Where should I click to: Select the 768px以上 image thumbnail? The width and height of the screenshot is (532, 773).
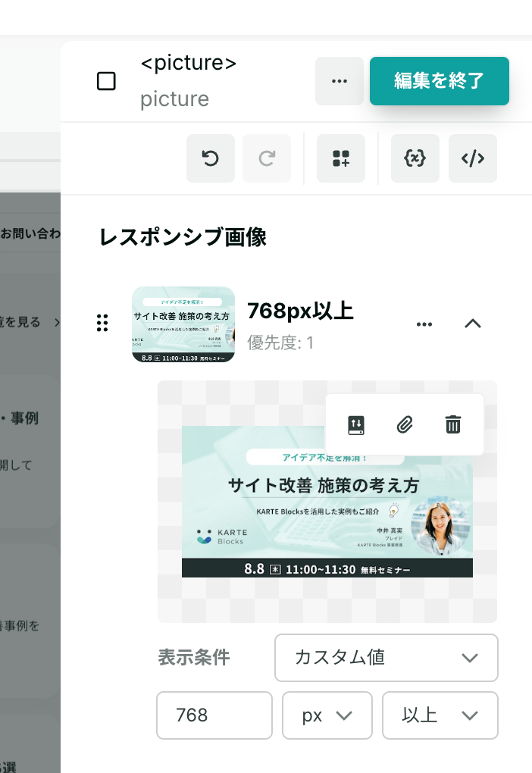pyautogui.click(x=183, y=324)
